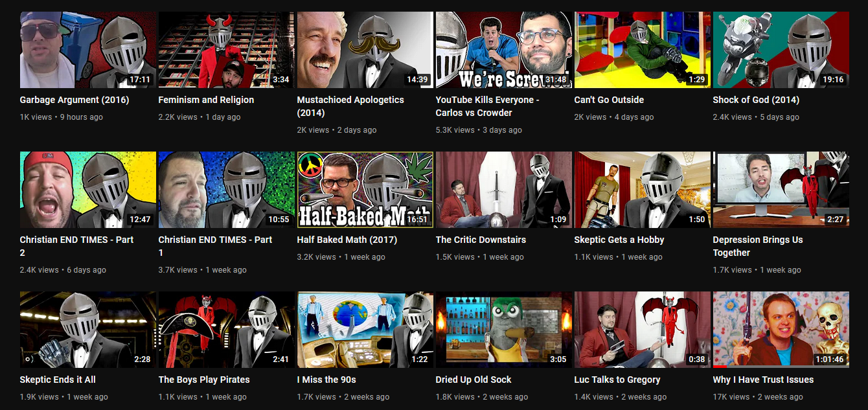The height and width of the screenshot is (410, 868).
Task: Open the We're Screwed Carlos vs Crowder thumbnail
Action: tap(504, 50)
